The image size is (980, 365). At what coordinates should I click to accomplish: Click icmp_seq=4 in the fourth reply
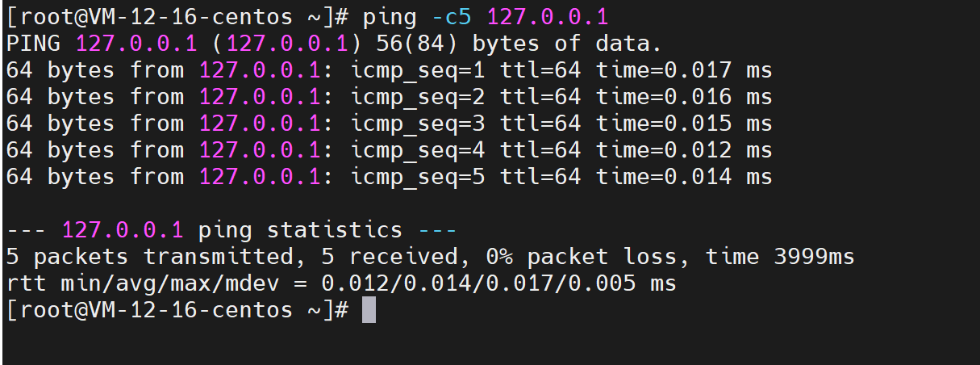coord(418,150)
